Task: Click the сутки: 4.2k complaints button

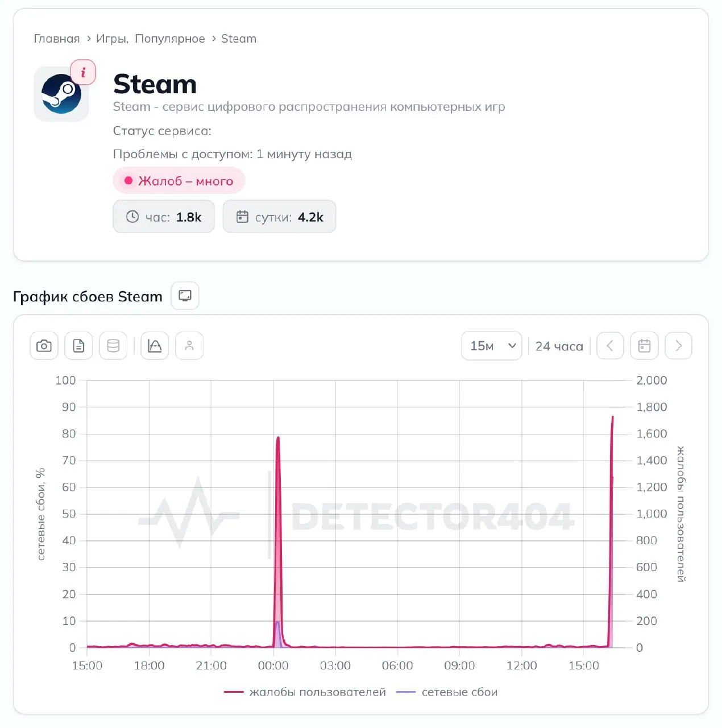Action: click(279, 217)
